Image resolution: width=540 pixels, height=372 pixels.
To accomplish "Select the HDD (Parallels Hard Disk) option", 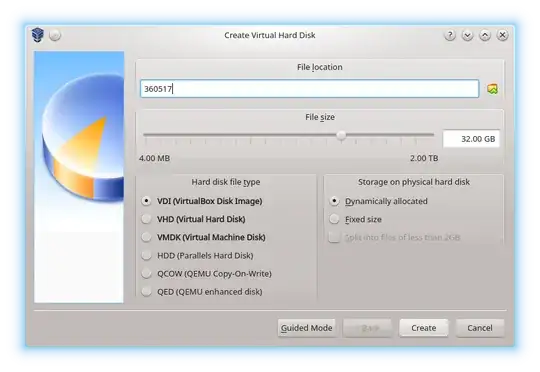I will [197, 256].
